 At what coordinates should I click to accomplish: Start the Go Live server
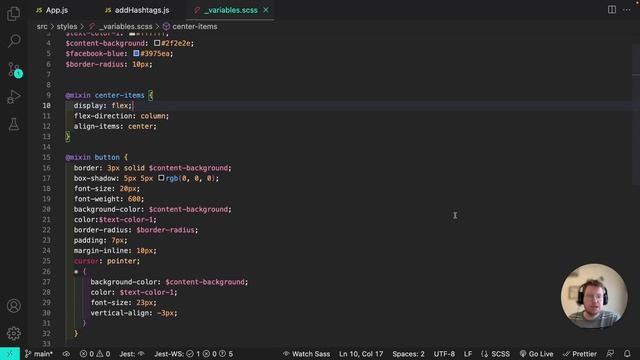pyautogui.click(x=536, y=354)
